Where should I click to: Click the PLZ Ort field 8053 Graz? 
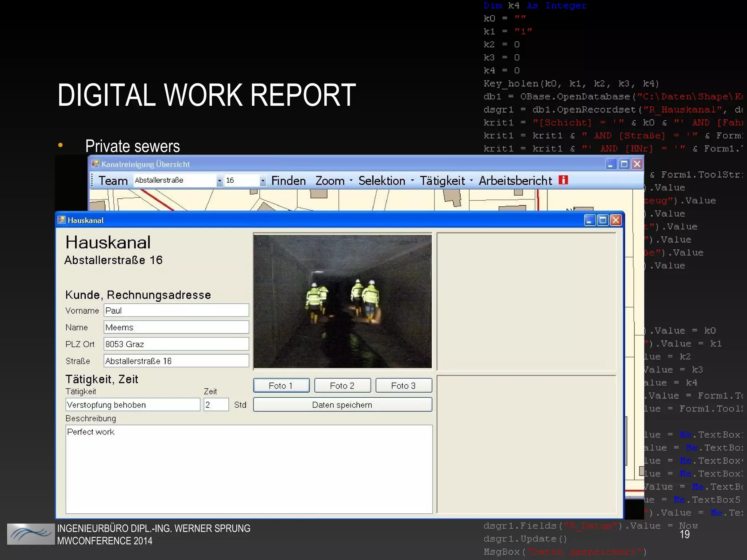[x=176, y=344]
